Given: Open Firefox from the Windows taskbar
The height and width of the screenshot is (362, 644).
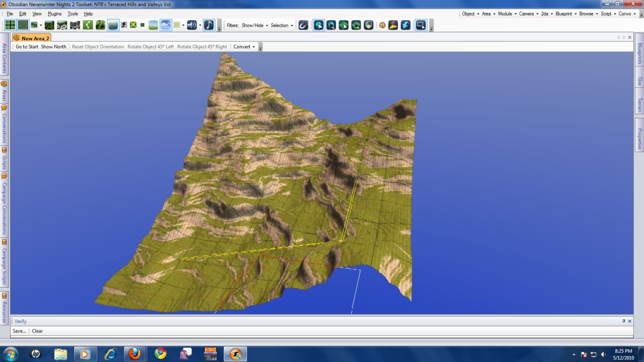Looking at the screenshot, I should 134,354.
